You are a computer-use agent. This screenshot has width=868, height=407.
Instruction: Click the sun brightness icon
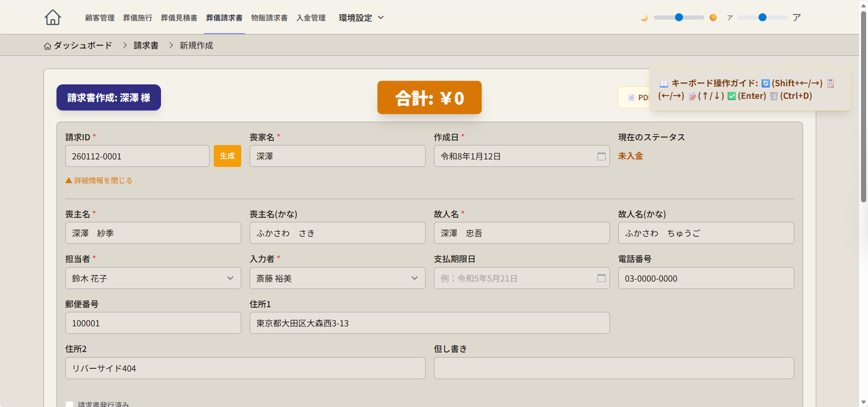point(713,18)
